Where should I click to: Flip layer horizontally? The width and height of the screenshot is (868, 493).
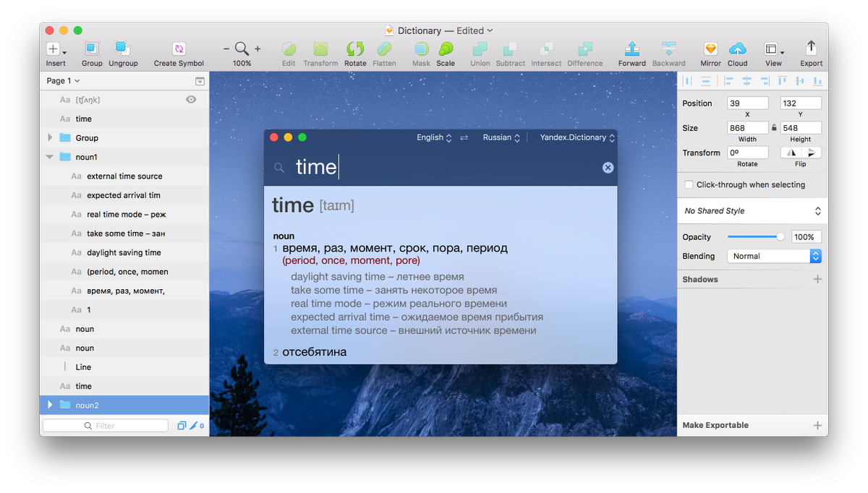(x=791, y=153)
